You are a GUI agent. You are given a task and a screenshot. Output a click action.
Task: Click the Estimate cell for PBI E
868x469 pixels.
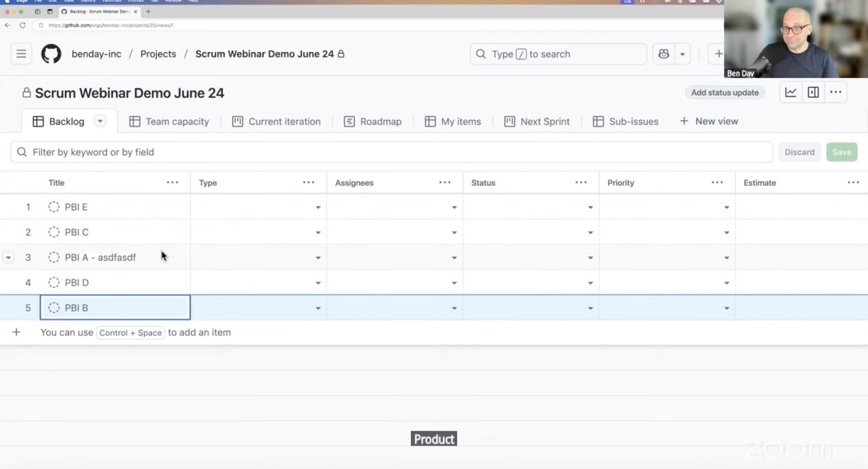point(801,207)
